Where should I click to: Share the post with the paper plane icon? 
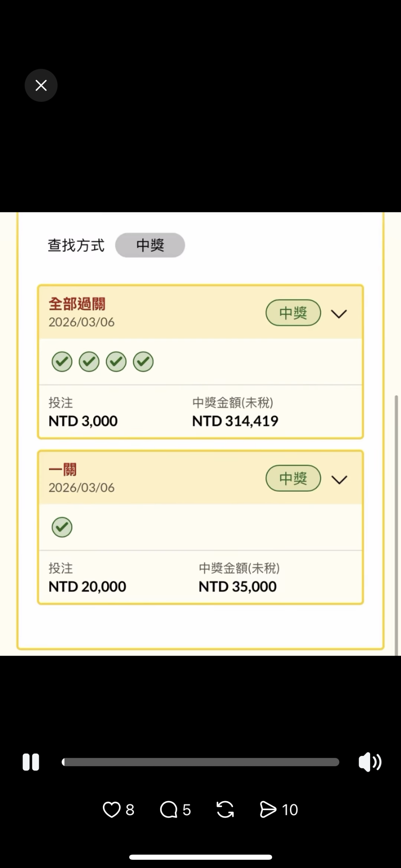coord(268,810)
